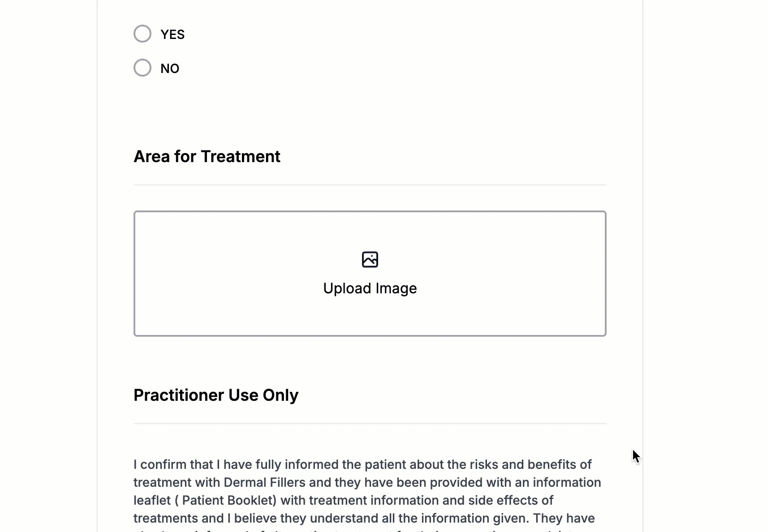Image resolution: width=767 pixels, height=532 pixels.
Task: Click the Area for Treatment heading
Action: [207, 157]
